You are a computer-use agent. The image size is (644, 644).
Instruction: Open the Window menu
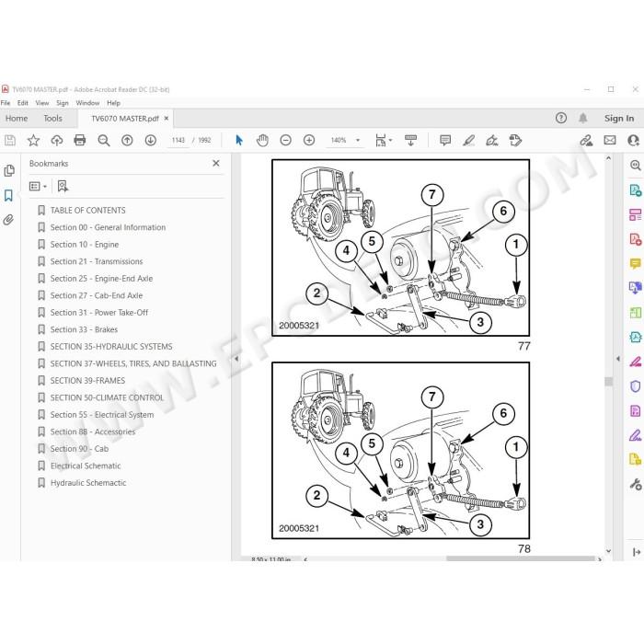click(x=87, y=103)
